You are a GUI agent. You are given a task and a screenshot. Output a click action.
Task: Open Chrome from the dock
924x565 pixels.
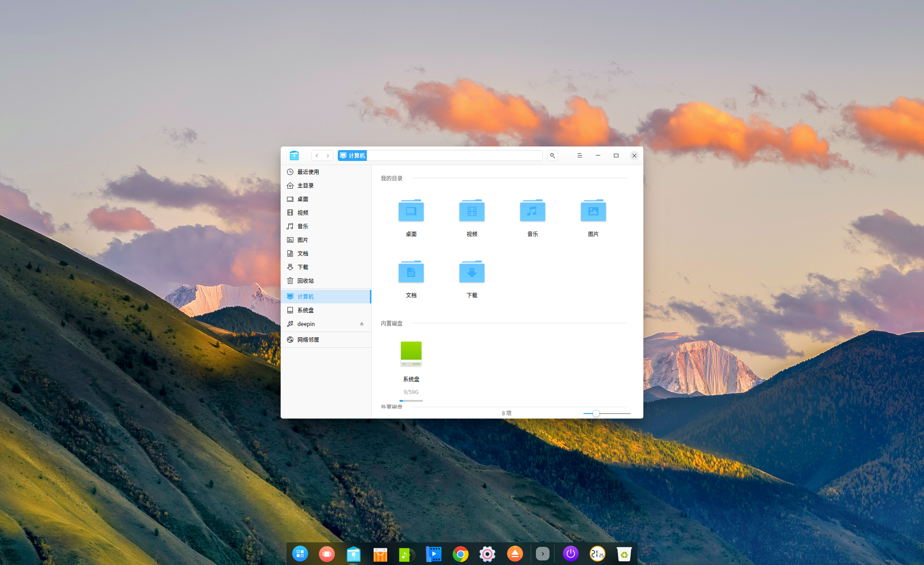[460, 554]
